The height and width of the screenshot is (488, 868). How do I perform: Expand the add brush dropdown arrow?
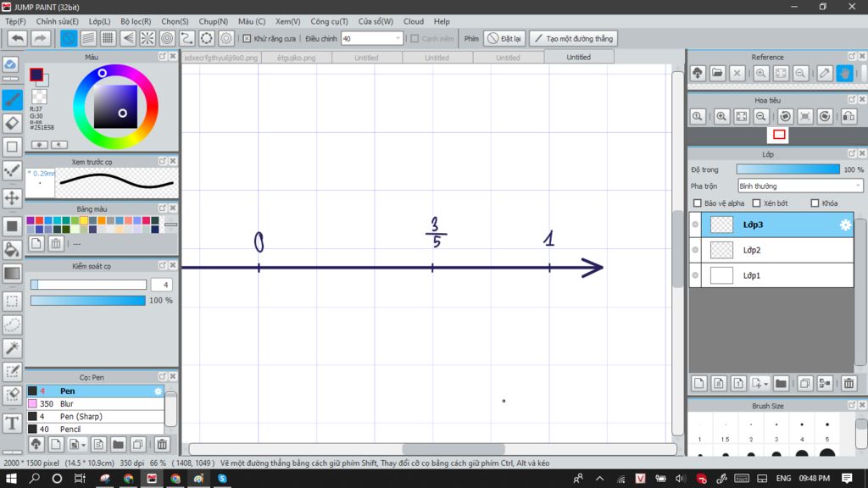click(x=84, y=444)
